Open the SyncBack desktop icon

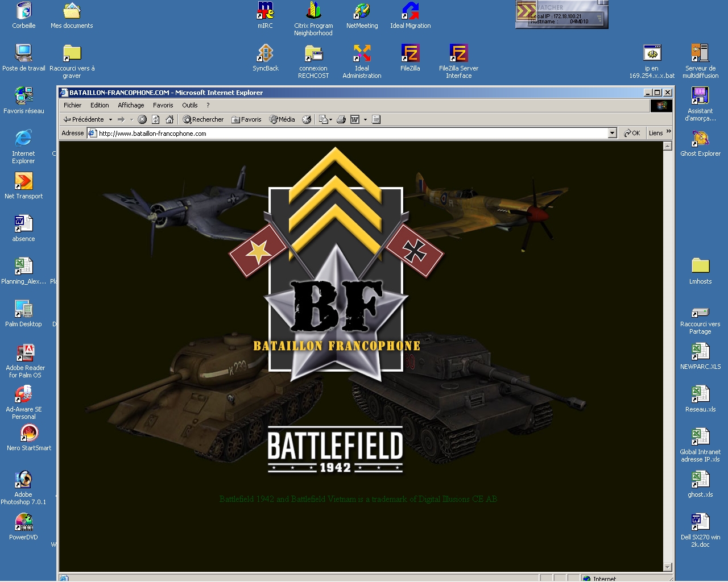pos(265,58)
